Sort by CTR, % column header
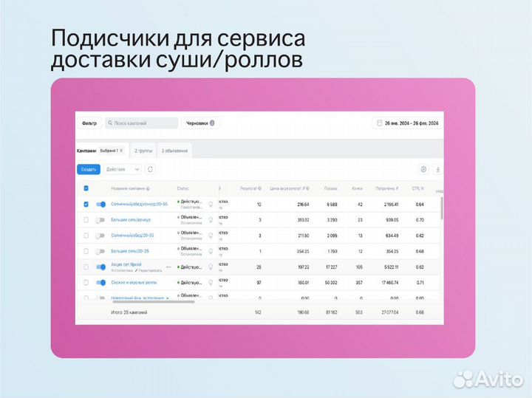 [417, 188]
